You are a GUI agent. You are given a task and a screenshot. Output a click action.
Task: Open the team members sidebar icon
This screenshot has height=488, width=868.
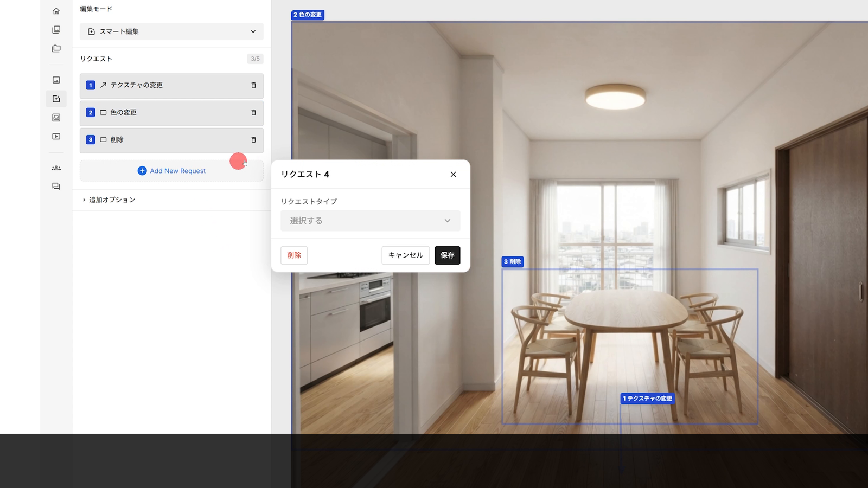pos(56,168)
